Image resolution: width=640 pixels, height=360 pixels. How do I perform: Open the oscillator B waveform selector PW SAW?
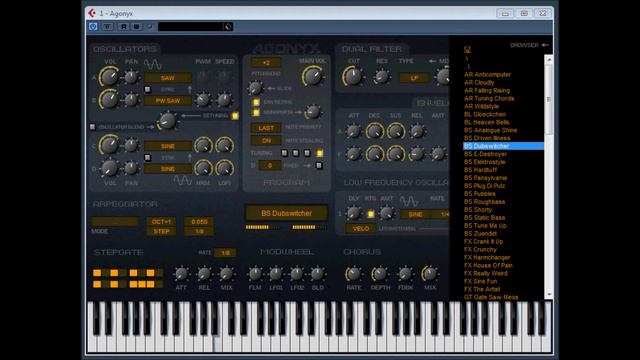pos(168,101)
